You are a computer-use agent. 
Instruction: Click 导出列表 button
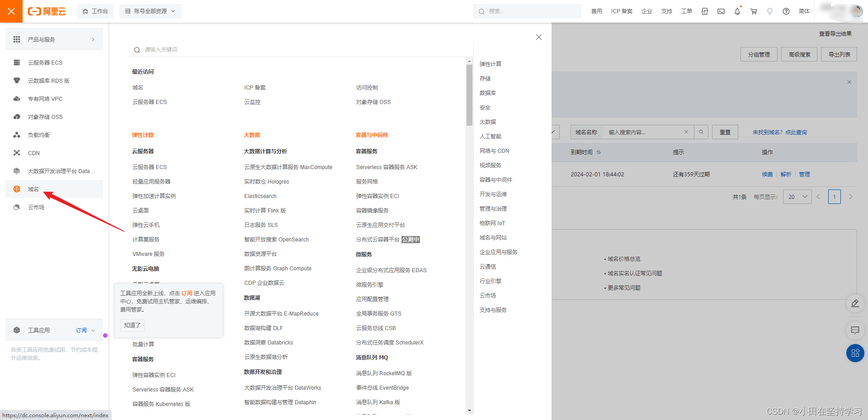[x=839, y=54]
